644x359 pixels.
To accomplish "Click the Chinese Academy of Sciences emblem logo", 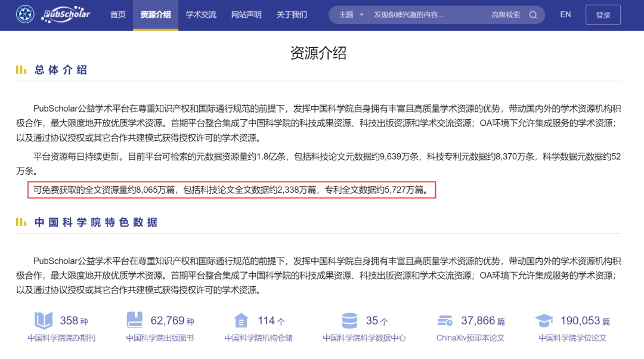I will pyautogui.click(x=25, y=14).
